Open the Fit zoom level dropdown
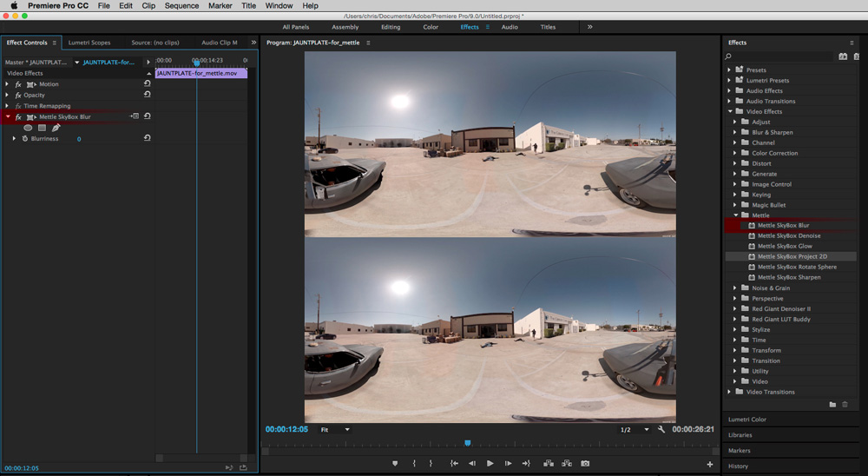The height and width of the screenshot is (476, 868). pos(335,429)
